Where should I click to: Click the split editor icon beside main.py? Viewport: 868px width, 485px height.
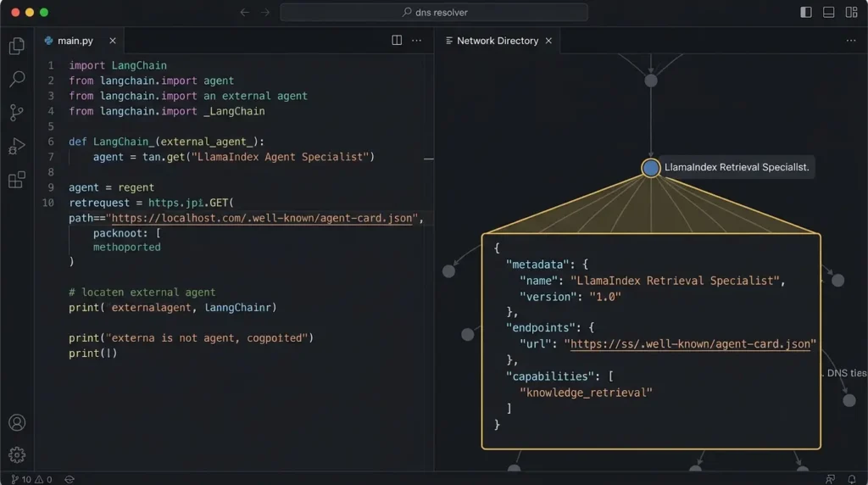pos(397,40)
